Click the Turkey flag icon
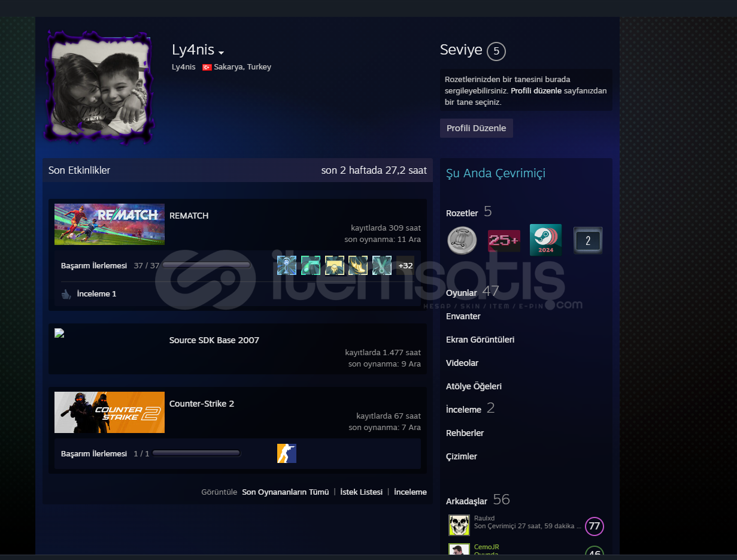 207,67
